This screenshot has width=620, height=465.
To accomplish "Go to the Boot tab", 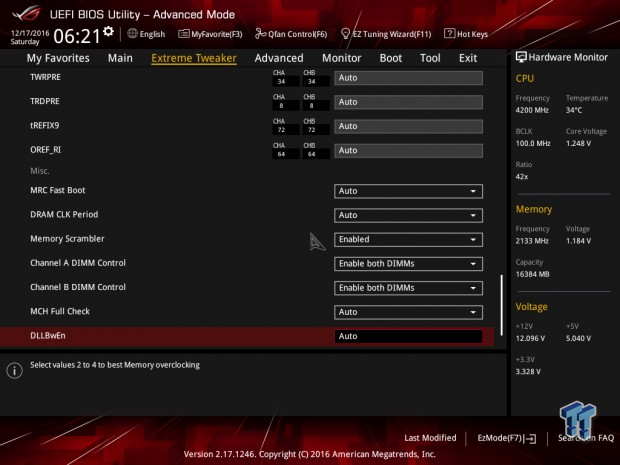I will click(391, 58).
